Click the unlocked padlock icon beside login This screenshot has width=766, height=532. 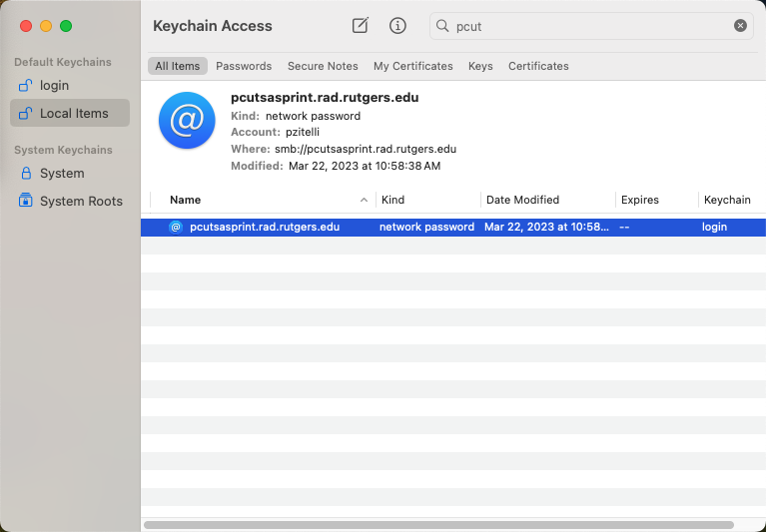point(25,86)
